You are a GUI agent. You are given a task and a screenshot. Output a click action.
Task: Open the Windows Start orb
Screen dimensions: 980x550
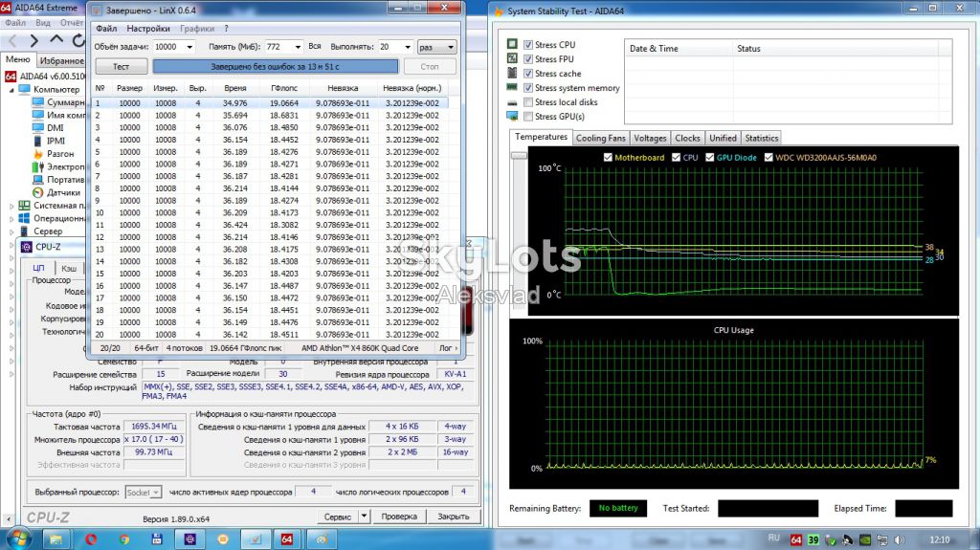click(x=17, y=539)
